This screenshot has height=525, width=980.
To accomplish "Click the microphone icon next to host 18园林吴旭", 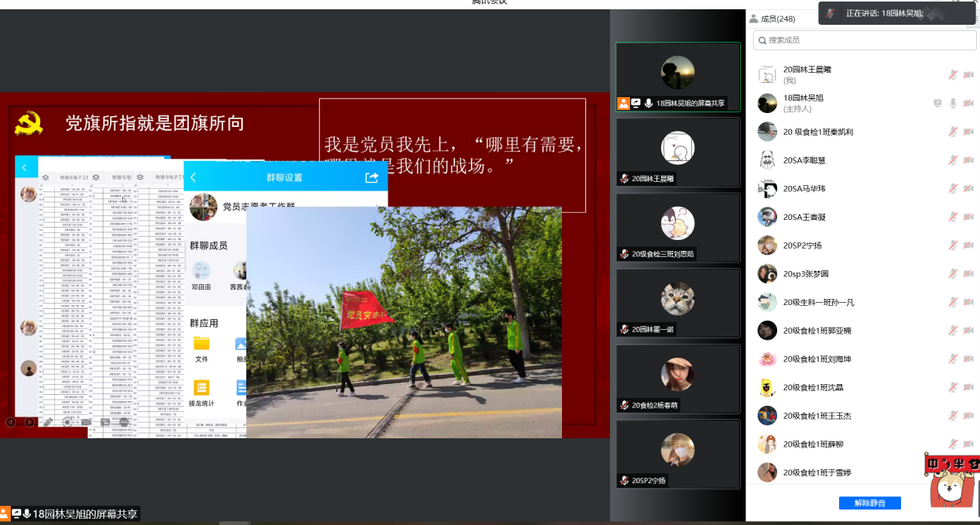I will tap(953, 104).
